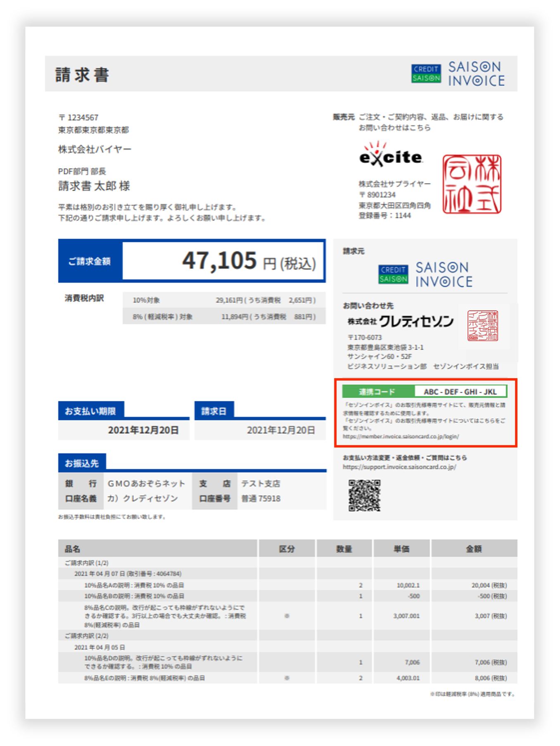Click the large red 株式会社 company seal
The width and height of the screenshot is (560, 746).
pos(472,184)
